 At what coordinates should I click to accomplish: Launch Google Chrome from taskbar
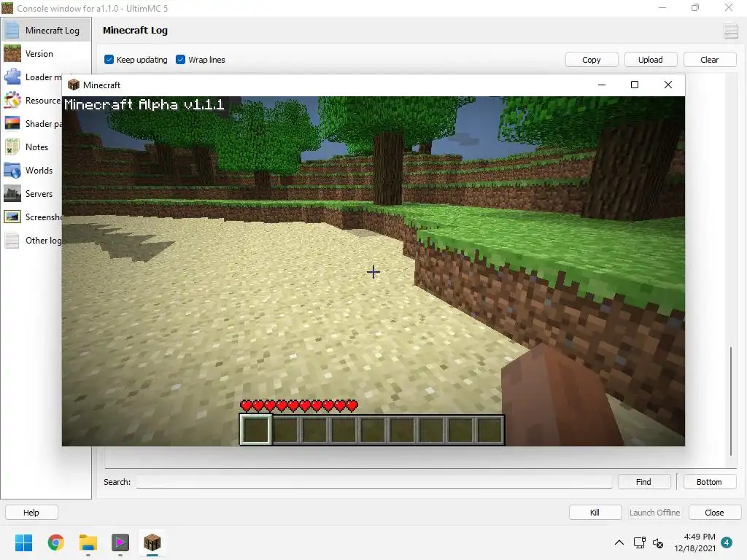coord(55,542)
